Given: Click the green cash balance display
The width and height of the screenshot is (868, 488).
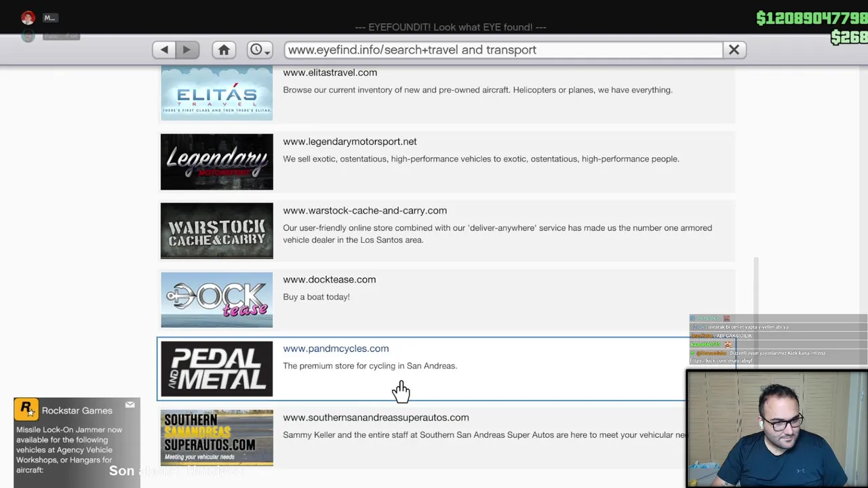Looking at the screenshot, I should (x=812, y=18).
